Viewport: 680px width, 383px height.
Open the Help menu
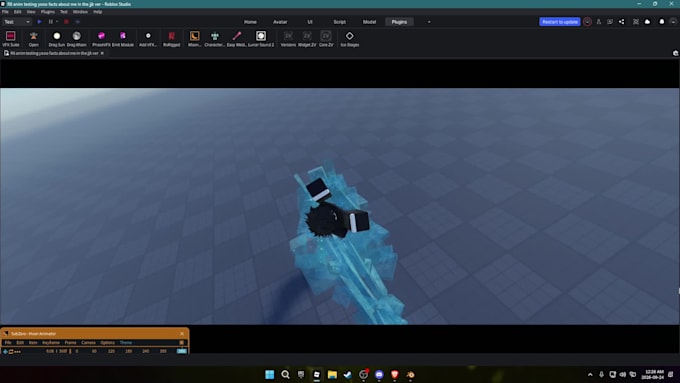click(x=98, y=12)
